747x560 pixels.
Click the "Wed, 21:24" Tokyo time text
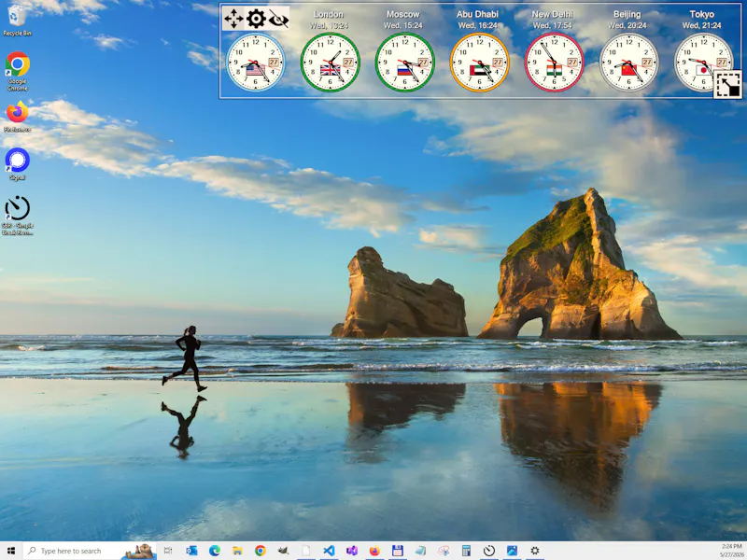(702, 26)
